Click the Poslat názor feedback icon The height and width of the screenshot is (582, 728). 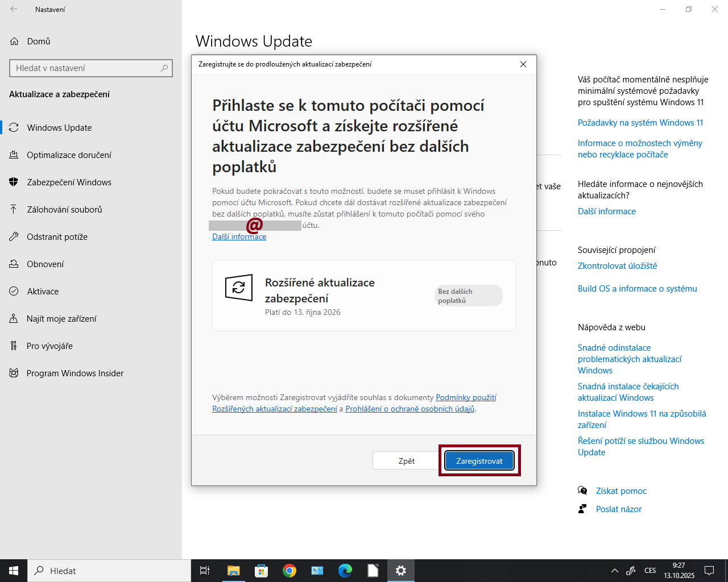click(x=582, y=509)
